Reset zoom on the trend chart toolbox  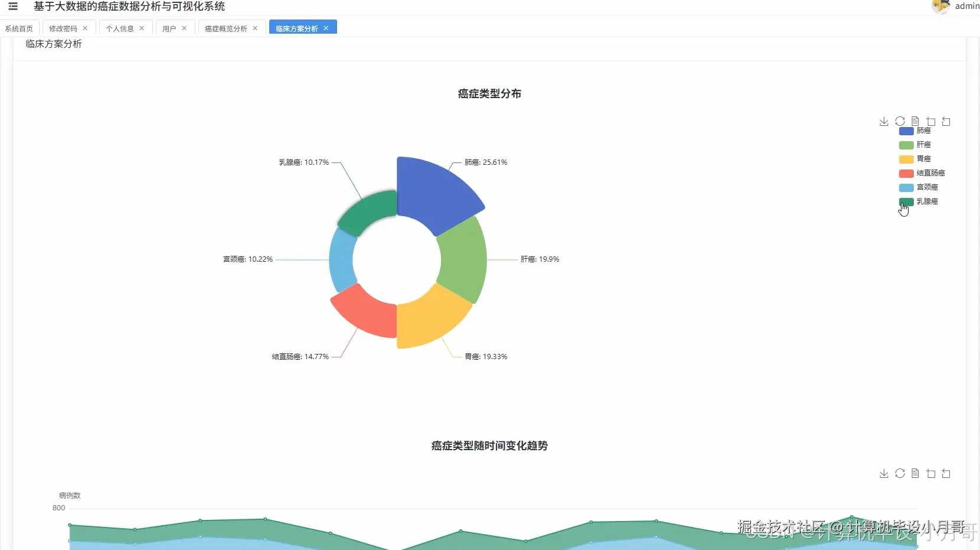pyautogui.click(x=947, y=473)
